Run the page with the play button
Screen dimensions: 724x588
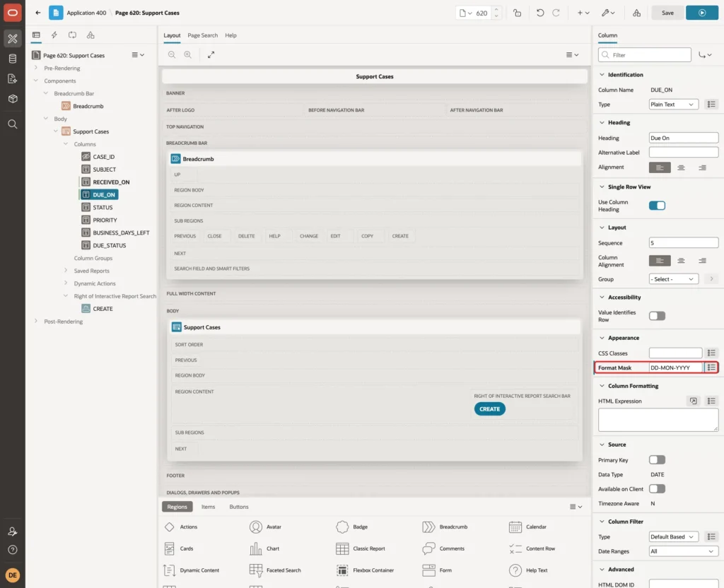pos(702,13)
